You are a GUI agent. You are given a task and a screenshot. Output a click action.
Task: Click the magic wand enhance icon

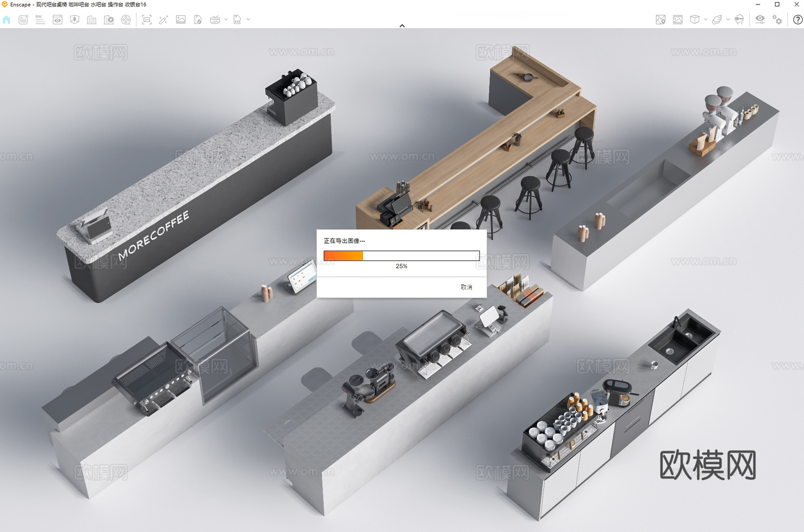[x=163, y=20]
